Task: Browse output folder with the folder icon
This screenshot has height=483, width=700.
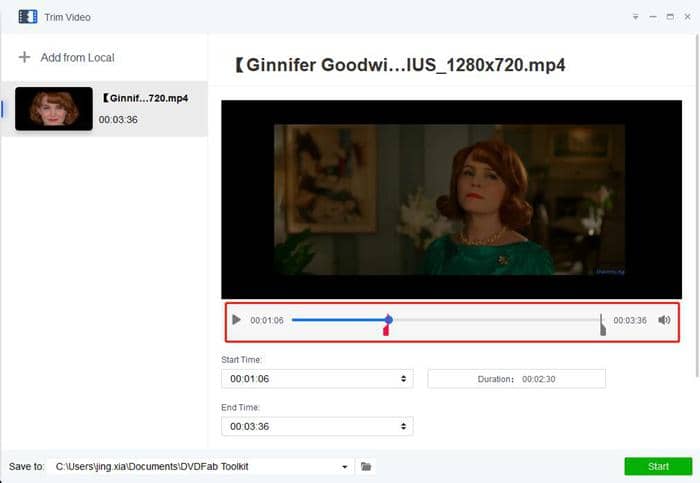Action: [x=366, y=466]
